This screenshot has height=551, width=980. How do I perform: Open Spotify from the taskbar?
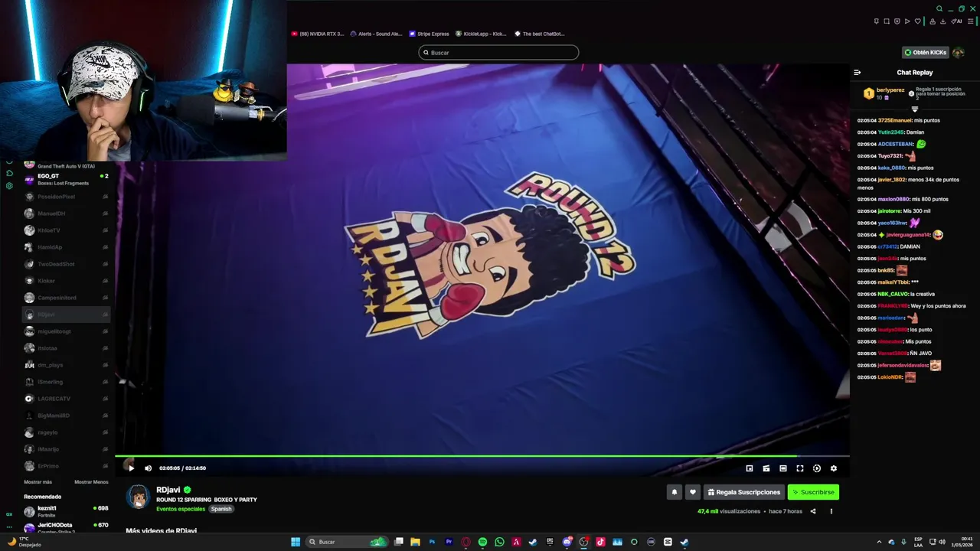(x=482, y=542)
